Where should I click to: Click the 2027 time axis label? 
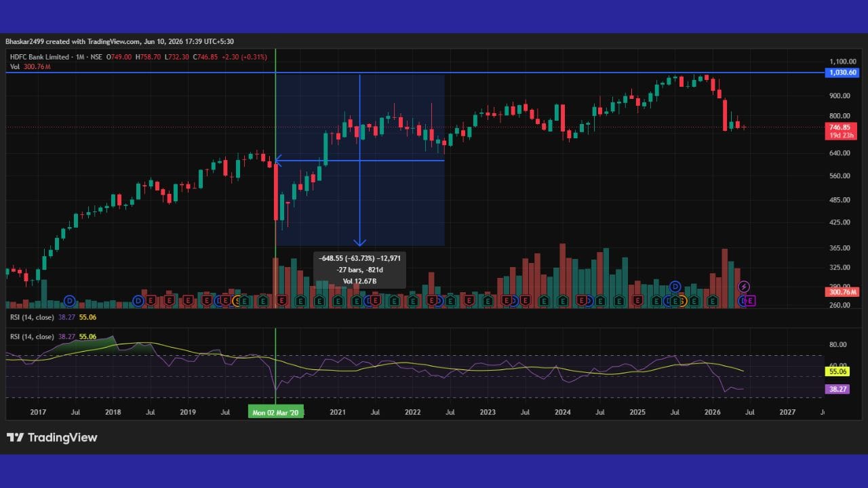[787, 411]
